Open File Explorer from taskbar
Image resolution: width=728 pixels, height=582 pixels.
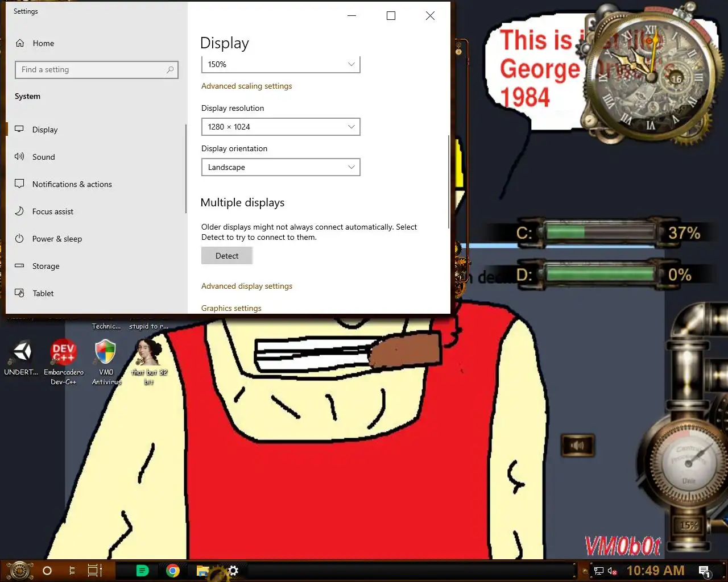(x=202, y=571)
